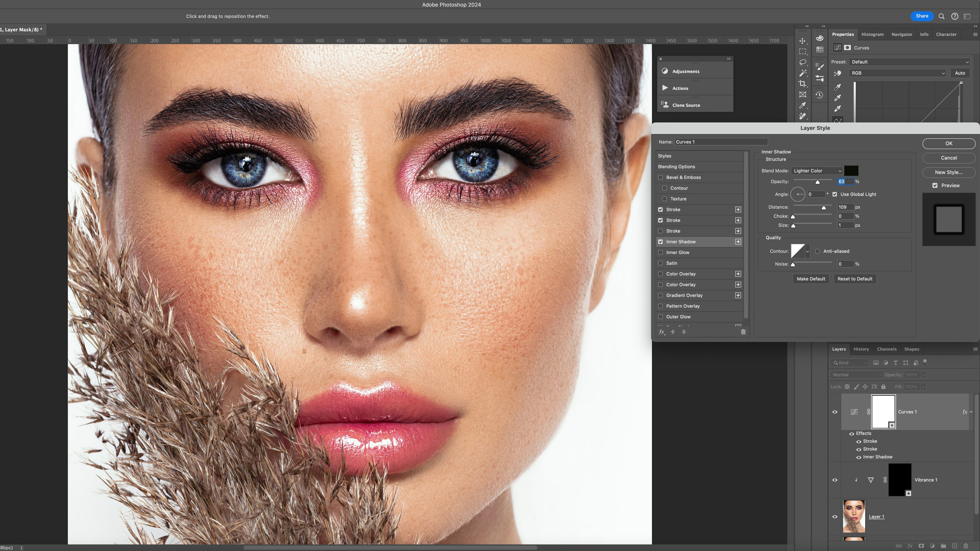This screenshot has width=980, height=551.
Task: Disable Use Global Light
Action: 835,194
